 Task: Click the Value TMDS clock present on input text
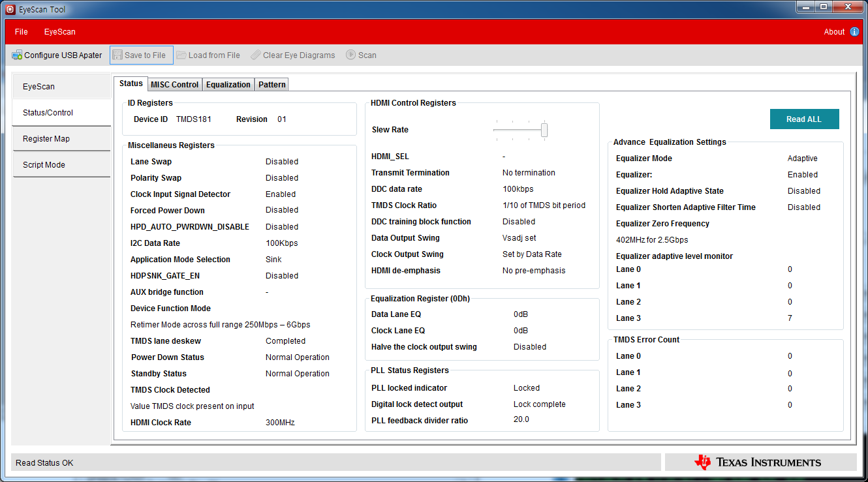(193, 406)
